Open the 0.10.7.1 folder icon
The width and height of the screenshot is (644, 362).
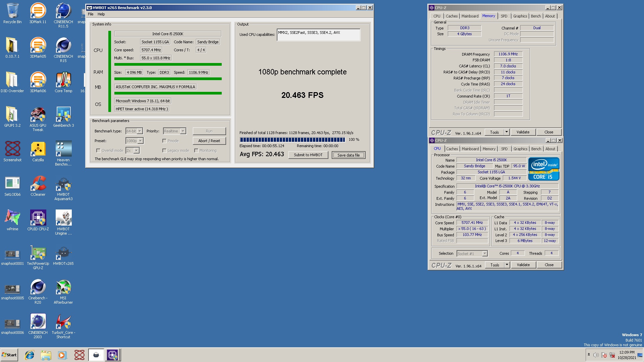[12, 48]
